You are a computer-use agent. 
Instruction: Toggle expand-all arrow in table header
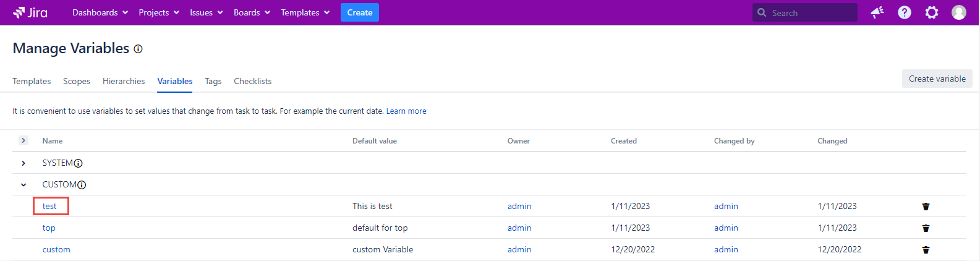23,140
